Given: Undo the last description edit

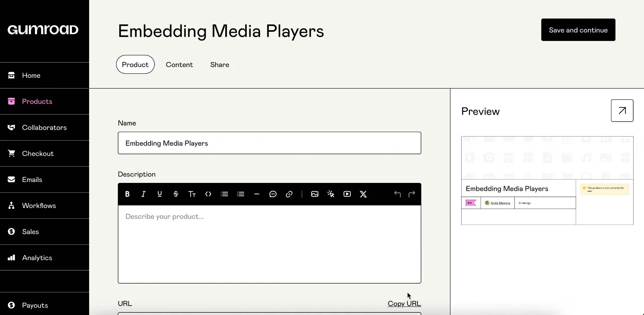Looking at the screenshot, I should pos(397,194).
